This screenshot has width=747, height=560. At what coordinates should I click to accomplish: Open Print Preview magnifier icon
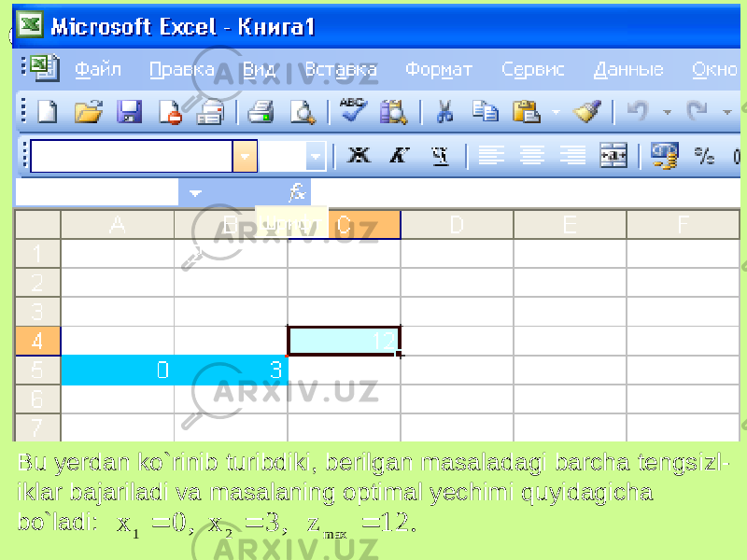(x=303, y=112)
